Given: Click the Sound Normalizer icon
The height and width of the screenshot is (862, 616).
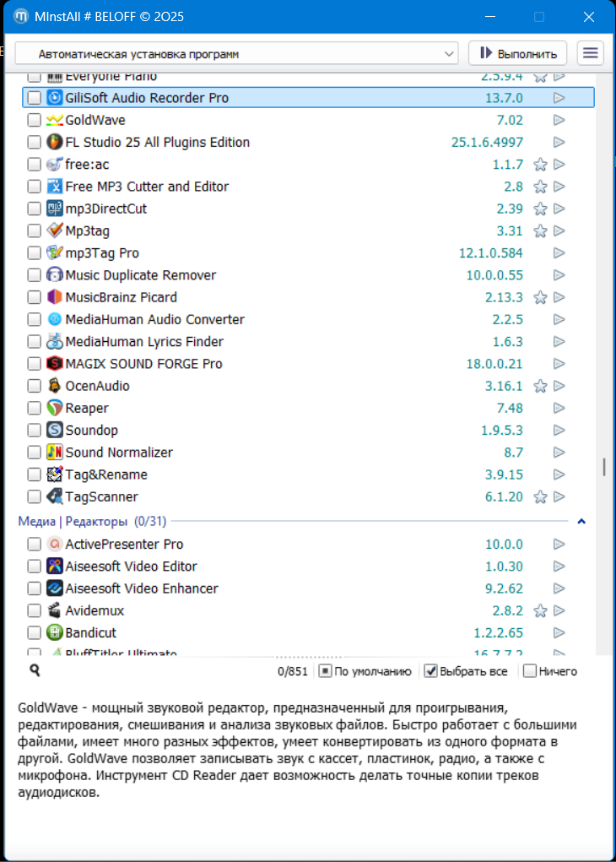Looking at the screenshot, I should pos(55,453).
